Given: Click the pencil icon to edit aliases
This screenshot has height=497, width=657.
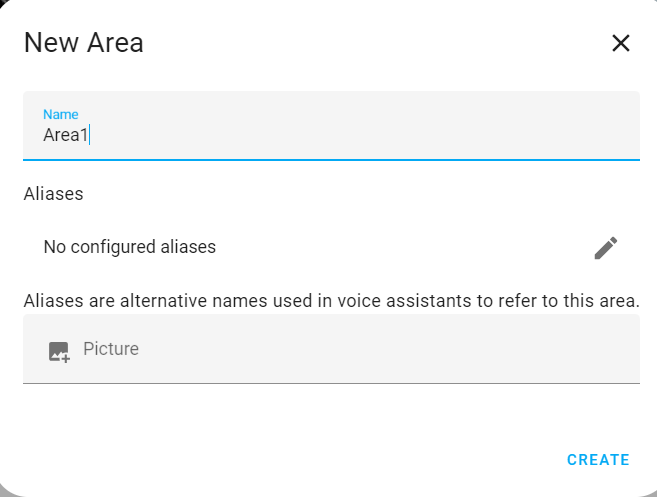Looking at the screenshot, I should click(606, 248).
